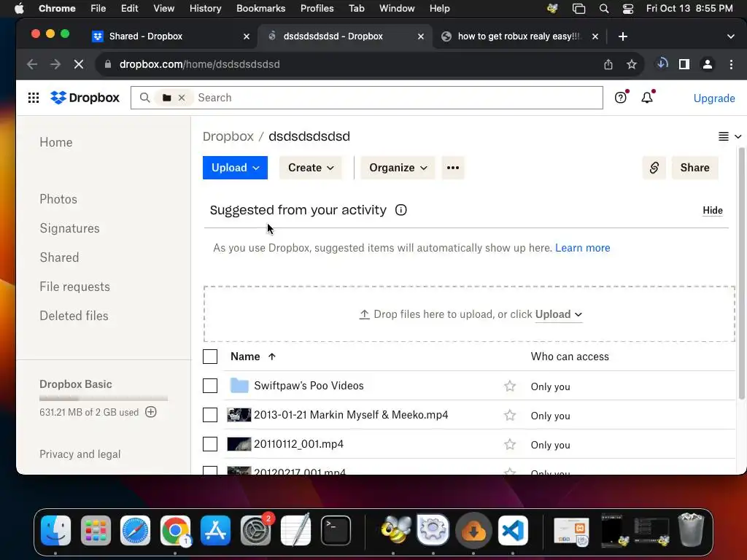Image resolution: width=747 pixels, height=560 pixels.
Task: Check the 20110112_001.mp4 row checkbox
Action: coord(210,444)
